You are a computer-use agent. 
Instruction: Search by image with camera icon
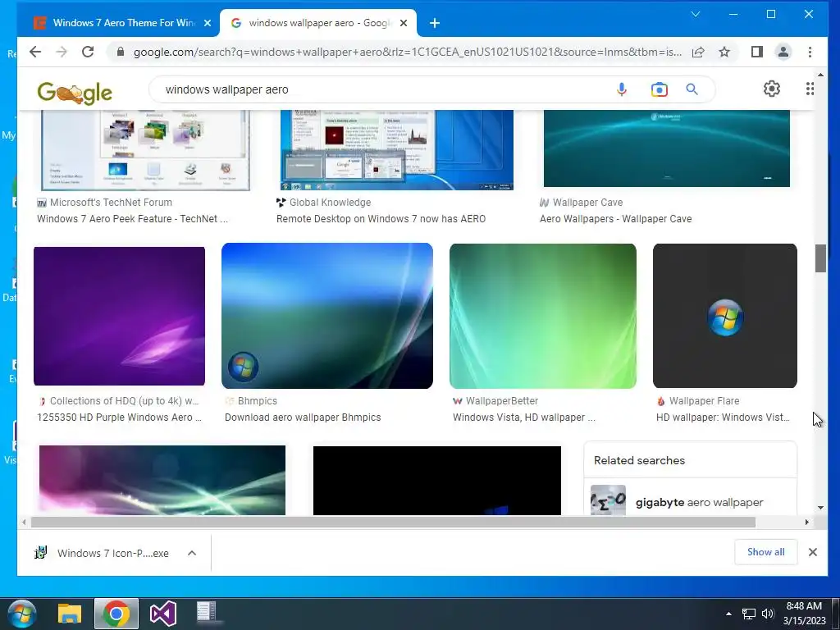click(660, 89)
